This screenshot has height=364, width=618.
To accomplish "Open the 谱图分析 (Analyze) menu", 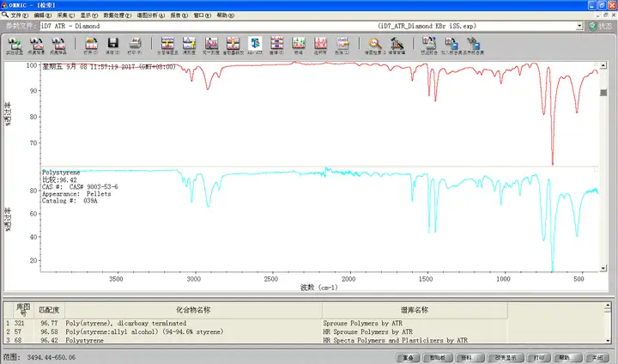I will point(151,15).
